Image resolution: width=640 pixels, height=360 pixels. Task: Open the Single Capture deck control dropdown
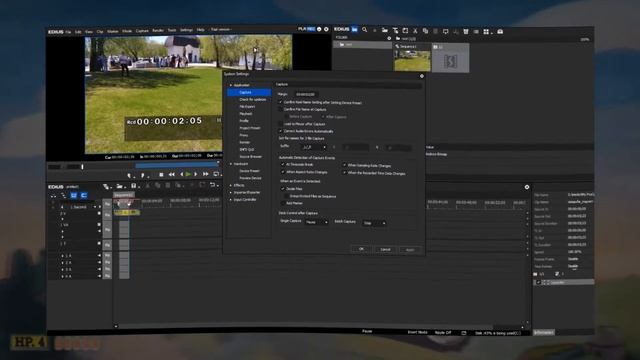point(316,222)
